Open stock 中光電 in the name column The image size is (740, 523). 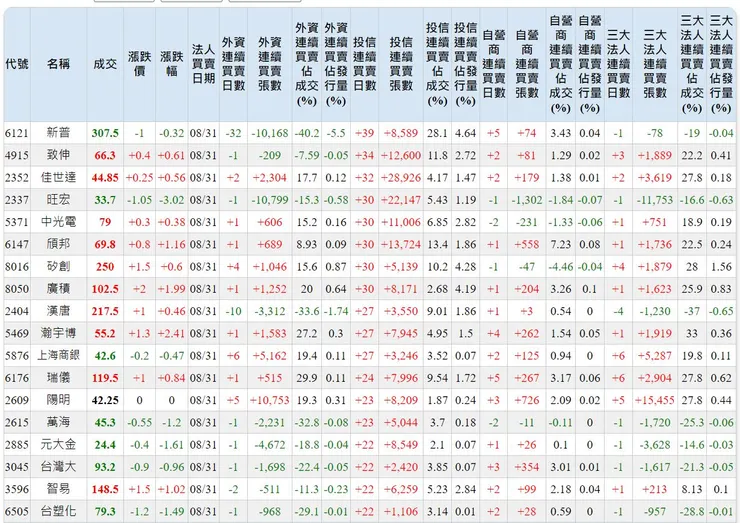click(59, 222)
